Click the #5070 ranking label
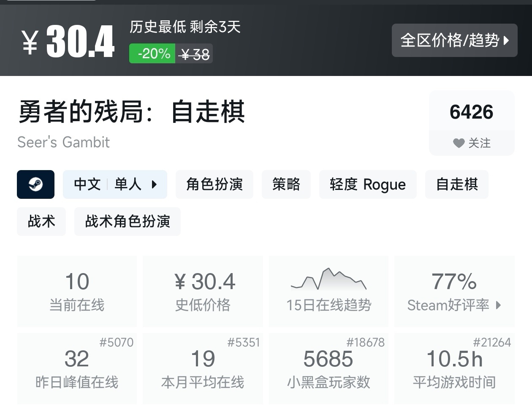 pyautogui.click(x=117, y=342)
